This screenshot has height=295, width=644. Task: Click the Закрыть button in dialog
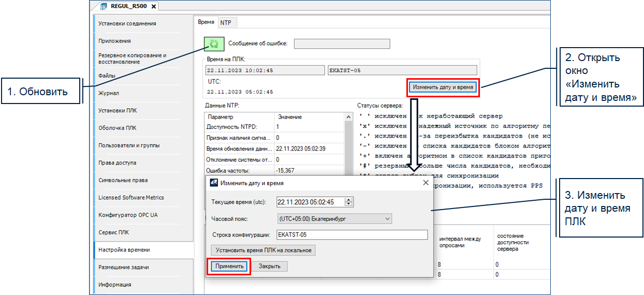point(269,266)
